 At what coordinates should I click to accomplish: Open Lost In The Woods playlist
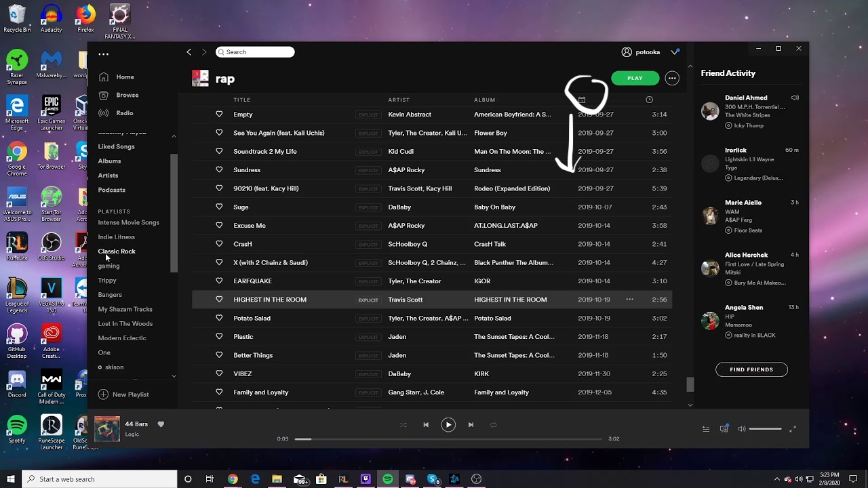click(125, 324)
